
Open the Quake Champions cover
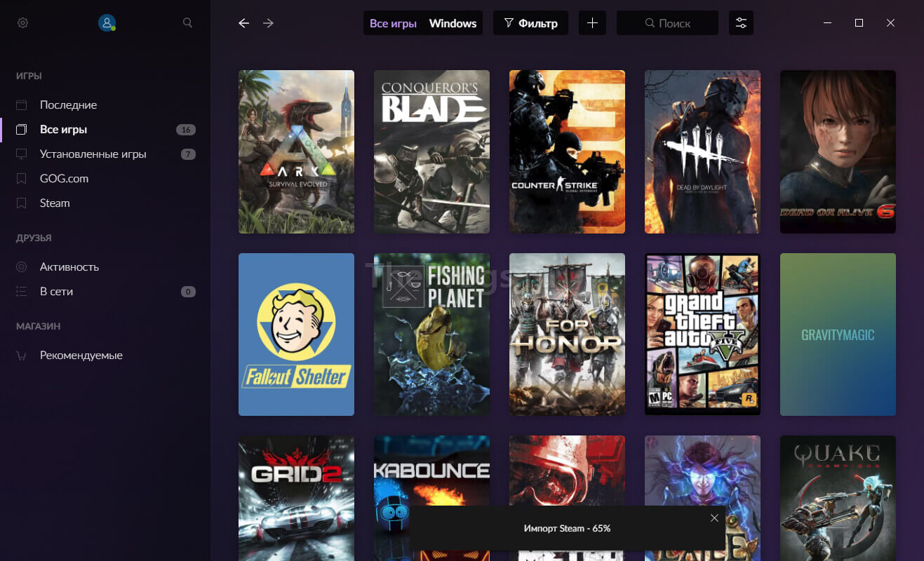point(838,498)
